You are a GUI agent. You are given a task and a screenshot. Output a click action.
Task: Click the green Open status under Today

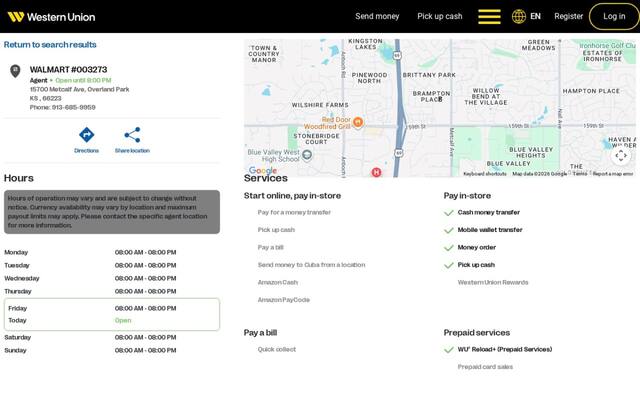(123, 320)
